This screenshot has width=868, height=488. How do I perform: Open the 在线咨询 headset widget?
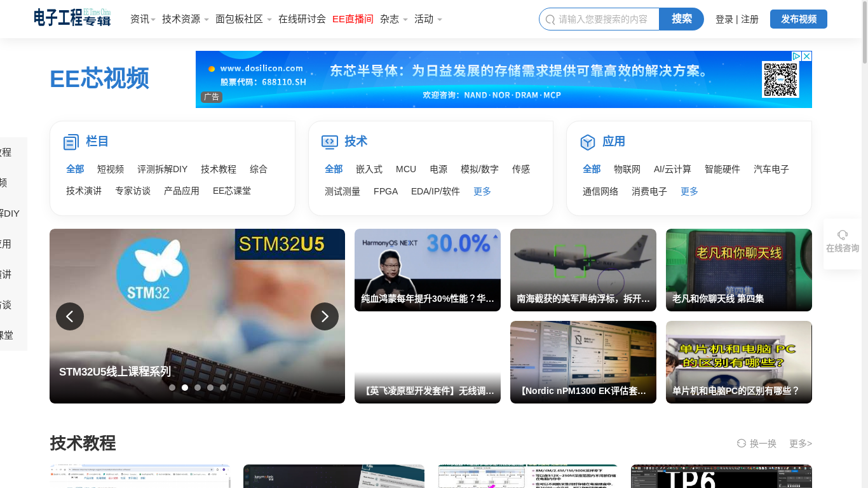pyautogui.click(x=843, y=243)
